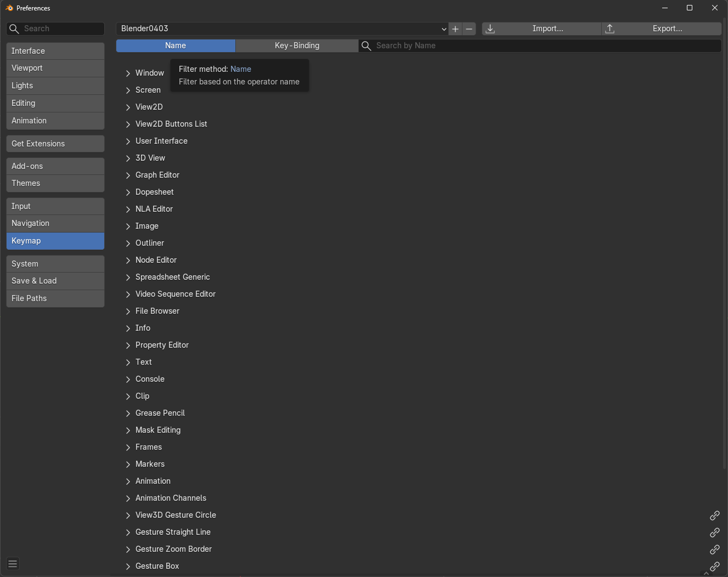Click the add keymap preset plus icon
Viewport: 728px width, 577px height.
point(455,29)
